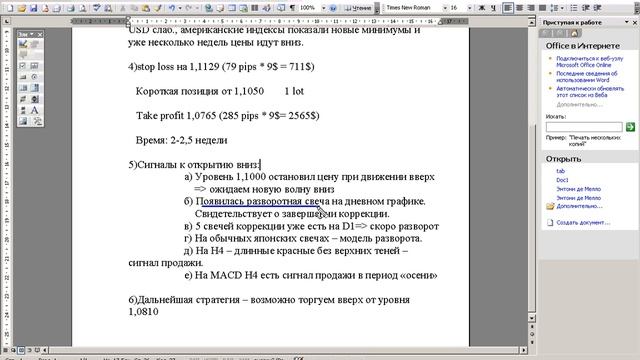Save the document using the floppy icon
Image resolution: width=640 pixels, height=360 pixels.
[x=33, y=8]
